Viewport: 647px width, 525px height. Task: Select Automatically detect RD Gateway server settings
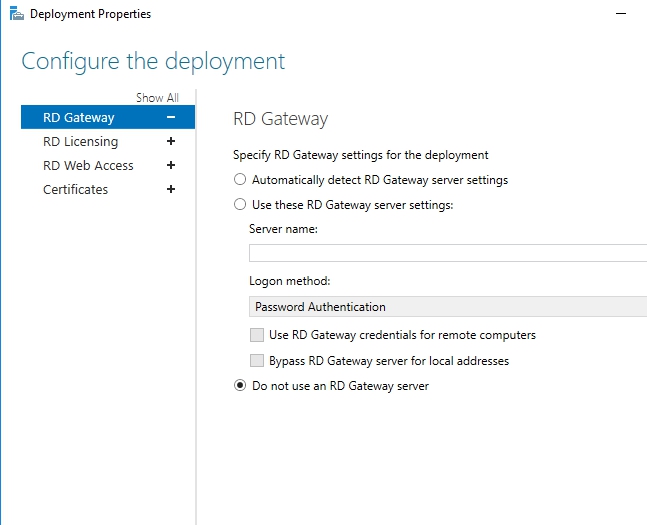[x=239, y=180]
